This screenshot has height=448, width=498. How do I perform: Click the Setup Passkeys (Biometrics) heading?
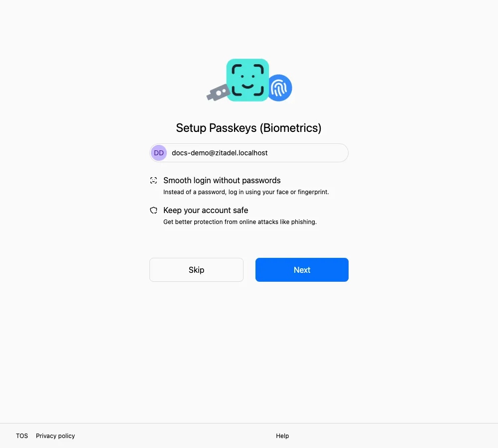point(249,127)
